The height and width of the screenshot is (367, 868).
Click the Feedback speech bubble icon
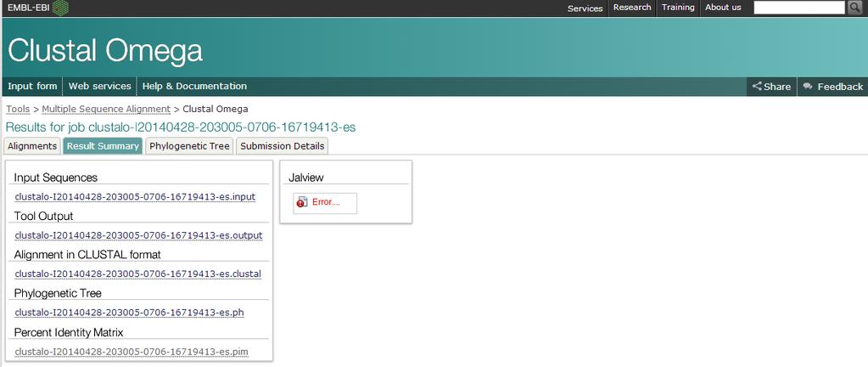[x=808, y=86]
